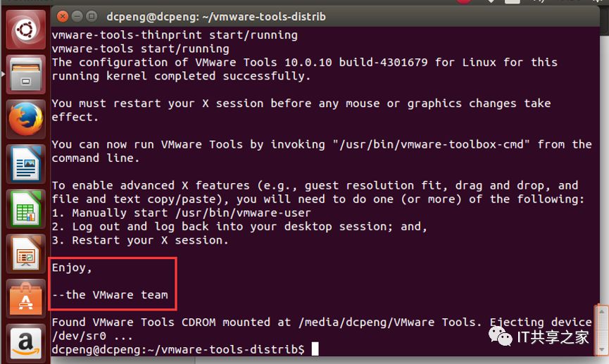
Task: Maximize the terminal window
Action: pos(92,16)
